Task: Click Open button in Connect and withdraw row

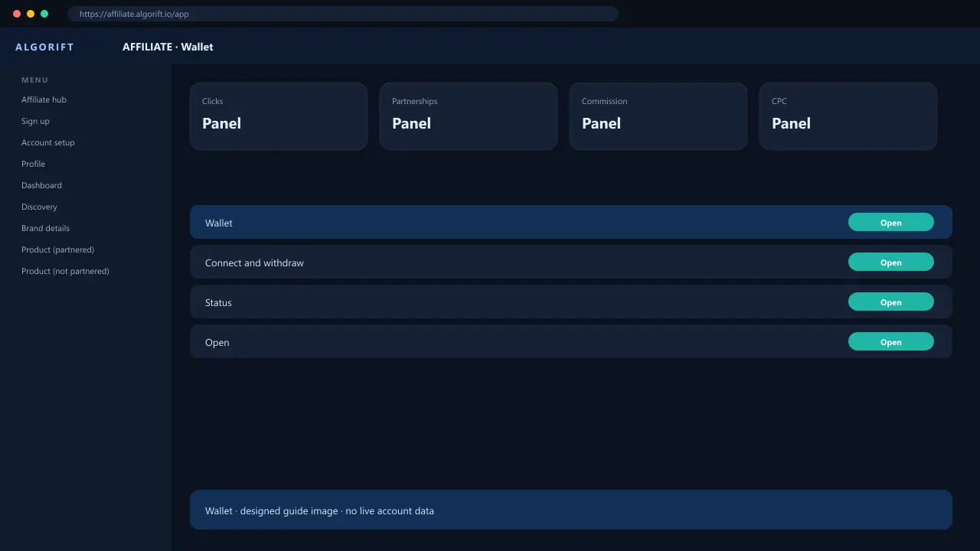Action: pyautogui.click(x=890, y=262)
